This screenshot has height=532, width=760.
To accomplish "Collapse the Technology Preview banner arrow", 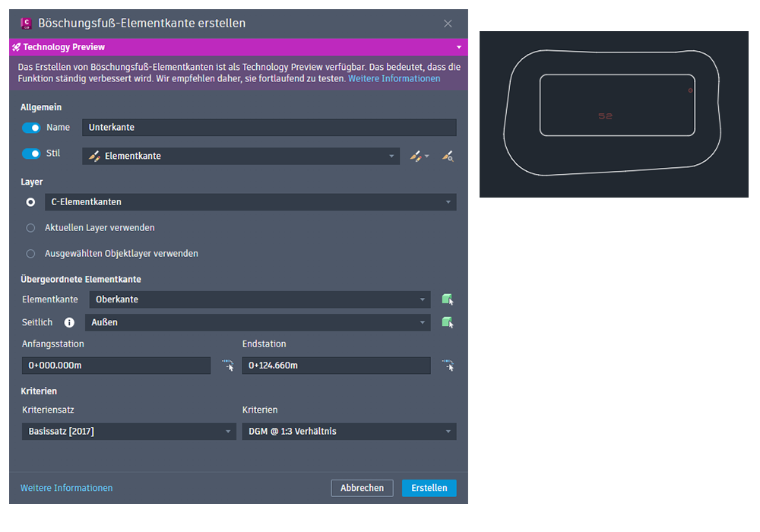I will click(x=458, y=47).
